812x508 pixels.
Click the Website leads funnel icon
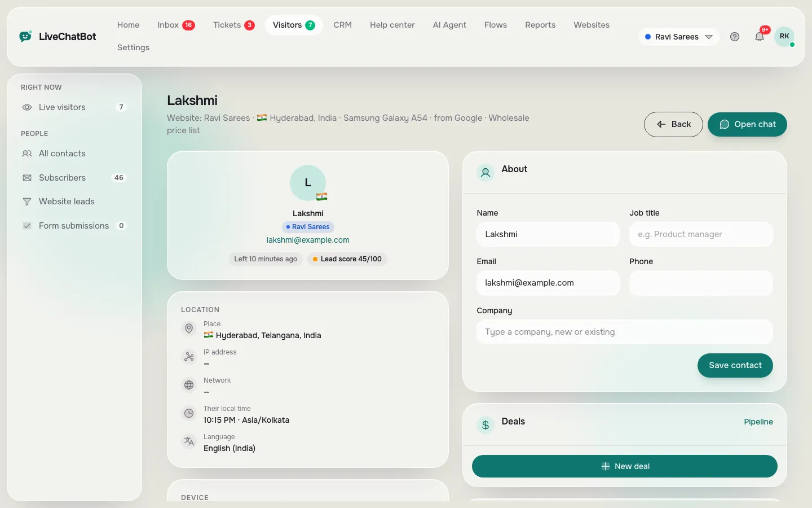(27, 202)
